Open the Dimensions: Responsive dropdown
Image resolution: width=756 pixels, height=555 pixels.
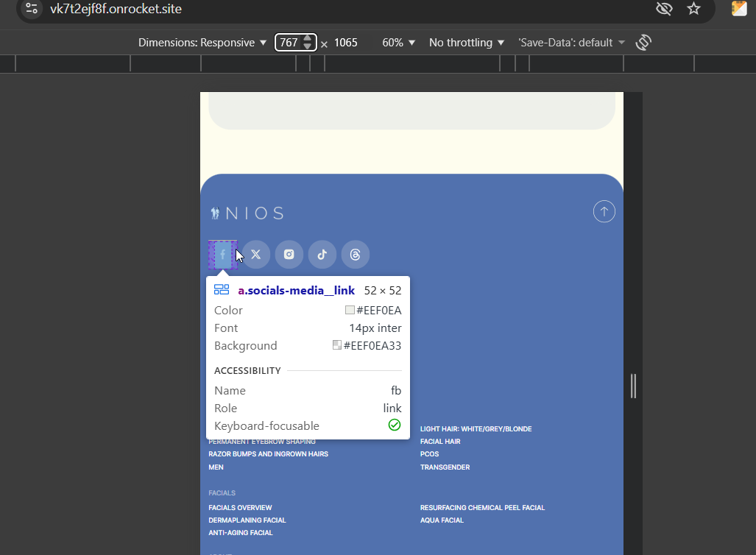click(x=202, y=43)
